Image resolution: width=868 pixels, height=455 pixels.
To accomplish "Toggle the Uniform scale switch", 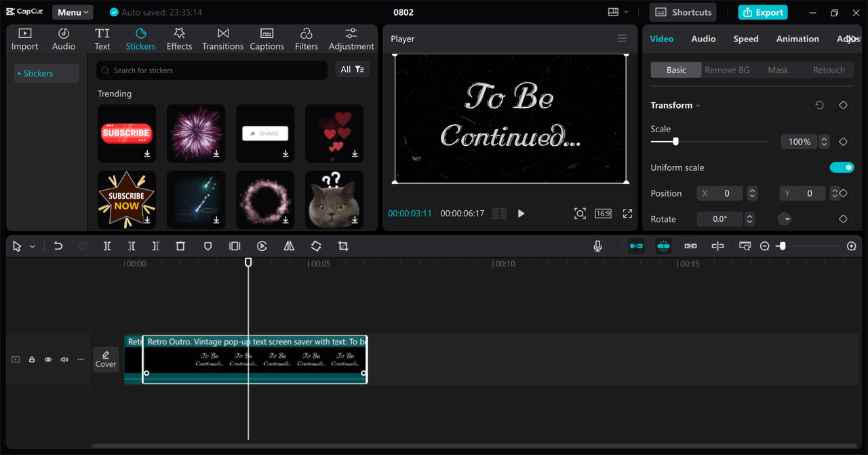I will tap(842, 167).
